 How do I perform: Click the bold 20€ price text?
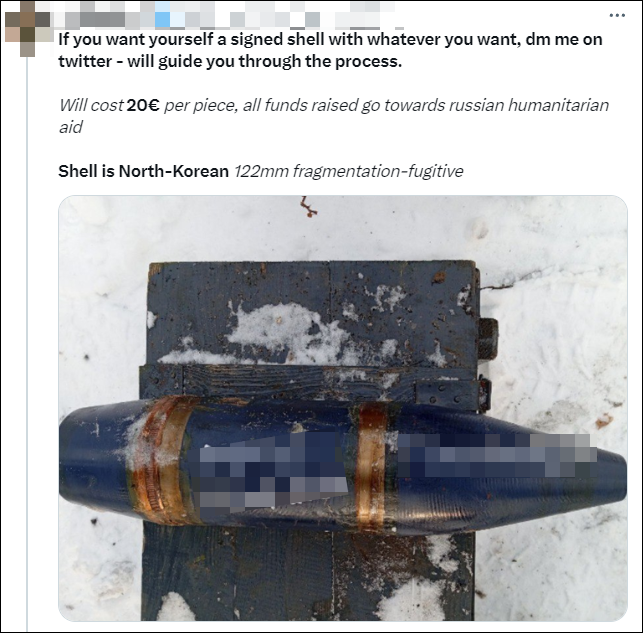(143, 105)
